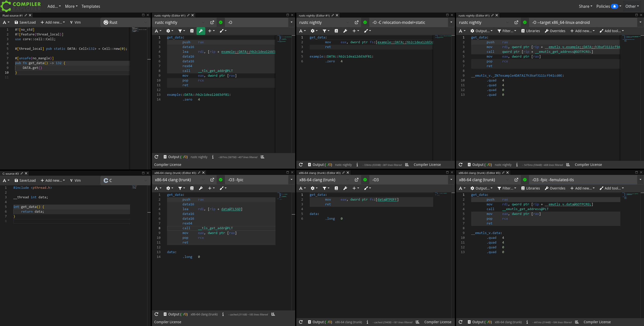Rename the Rust source #1 tab via pencil
This screenshot has height=326, width=644.
point(26,15)
